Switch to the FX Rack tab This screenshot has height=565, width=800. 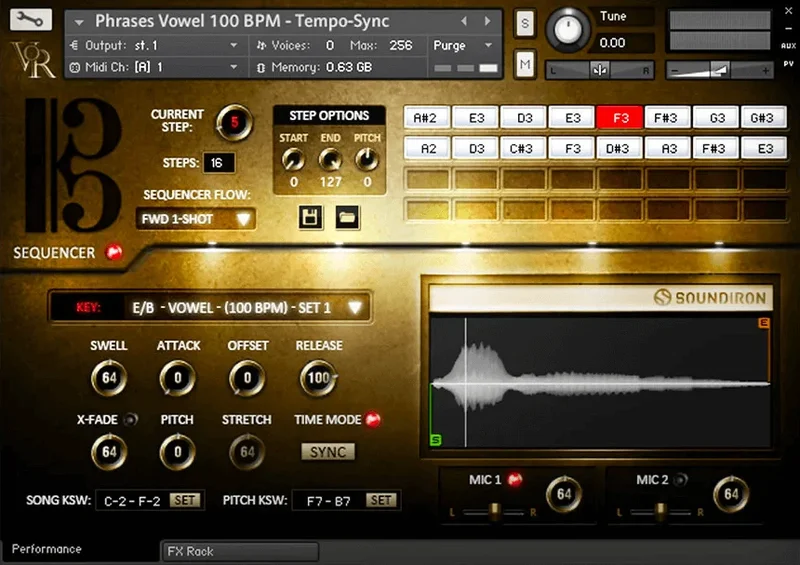click(x=240, y=551)
